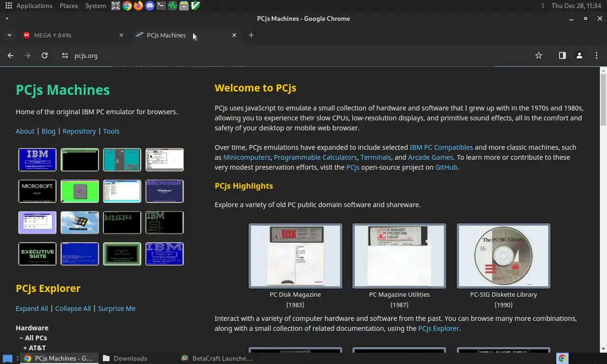Click the Surprise Me link
This screenshot has height=364, width=607.
pos(117,309)
